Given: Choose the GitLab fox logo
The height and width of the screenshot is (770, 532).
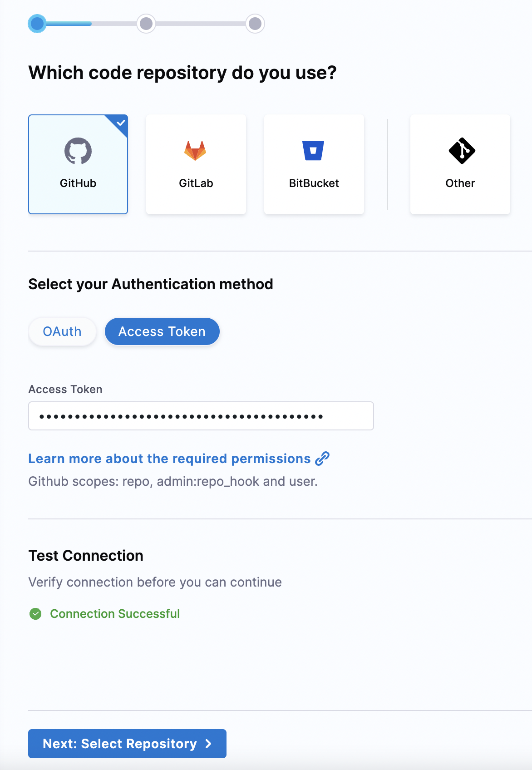Looking at the screenshot, I should (x=195, y=150).
